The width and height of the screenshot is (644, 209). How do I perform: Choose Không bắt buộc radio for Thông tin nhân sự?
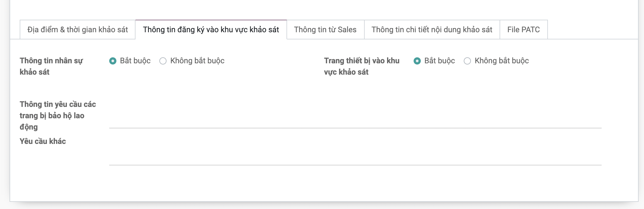tap(163, 61)
